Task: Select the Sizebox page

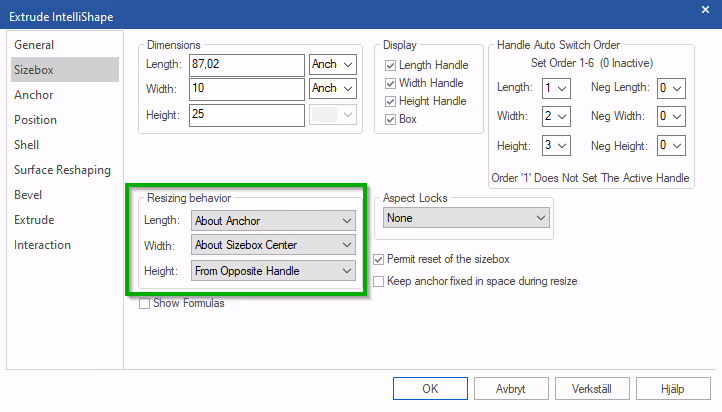Action: [65, 70]
